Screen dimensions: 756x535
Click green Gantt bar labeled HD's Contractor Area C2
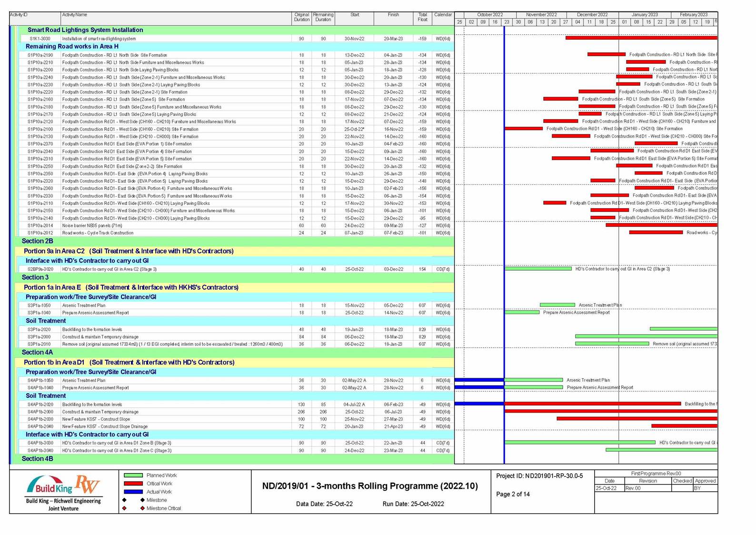click(538, 269)
